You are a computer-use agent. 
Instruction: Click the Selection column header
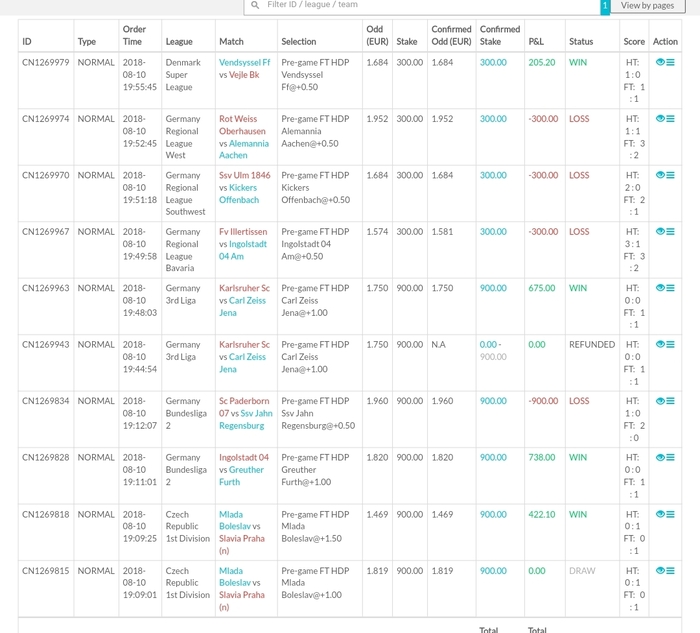[299, 42]
